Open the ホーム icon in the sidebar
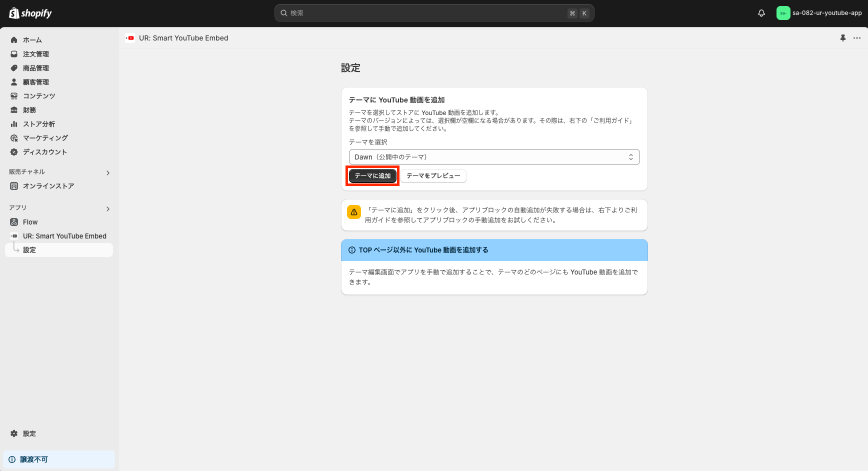The height and width of the screenshot is (471, 868). coord(13,40)
